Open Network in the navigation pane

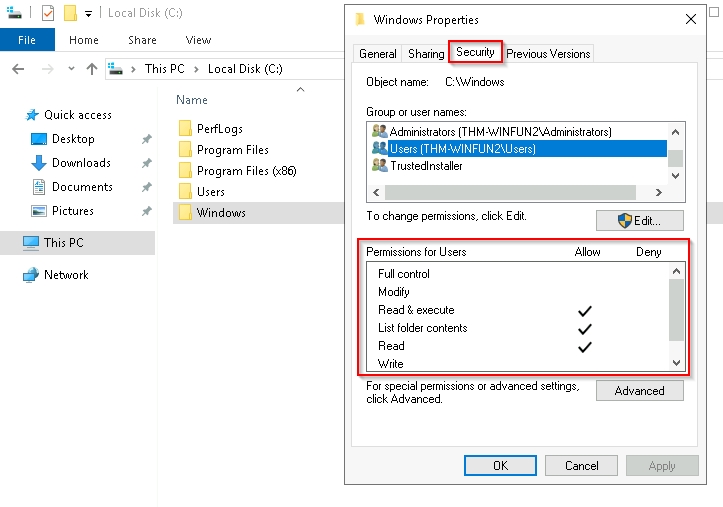(x=65, y=275)
